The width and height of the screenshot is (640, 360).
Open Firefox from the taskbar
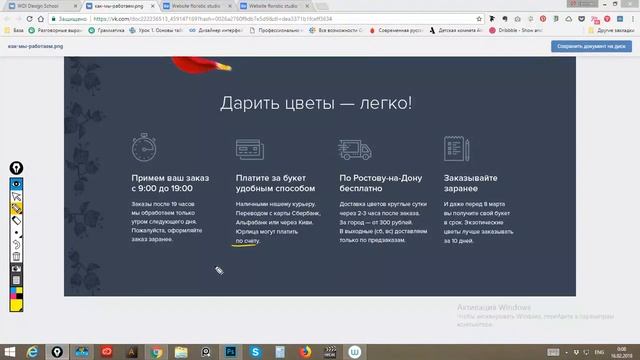pyautogui.click(x=305, y=352)
